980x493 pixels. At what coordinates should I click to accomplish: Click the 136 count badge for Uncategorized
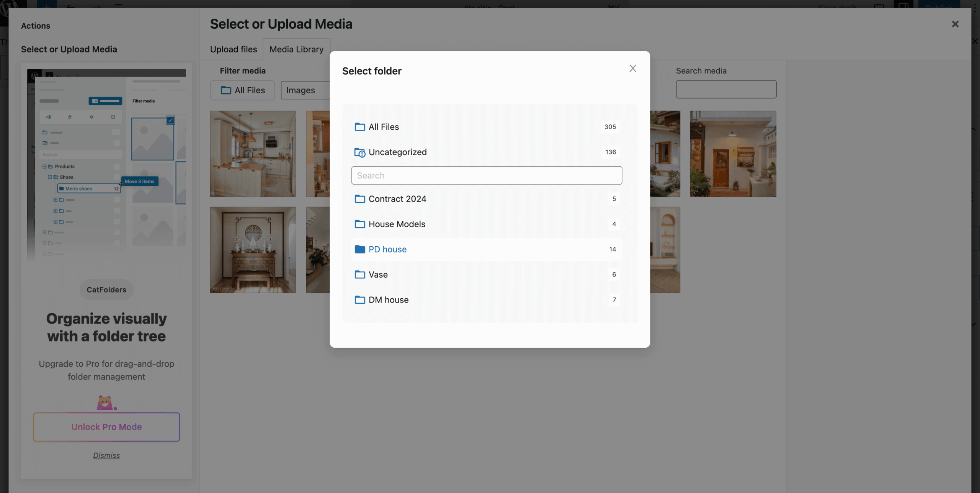pos(611,152)
